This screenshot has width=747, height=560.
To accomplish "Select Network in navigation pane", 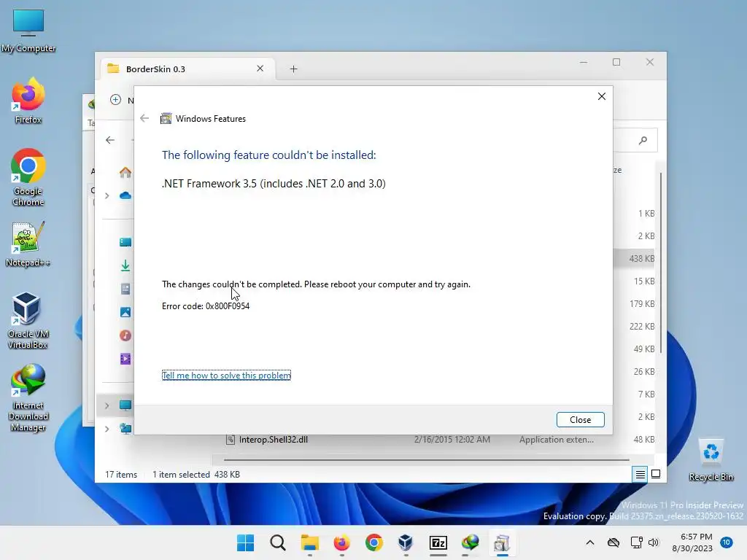I will [125, 429].
